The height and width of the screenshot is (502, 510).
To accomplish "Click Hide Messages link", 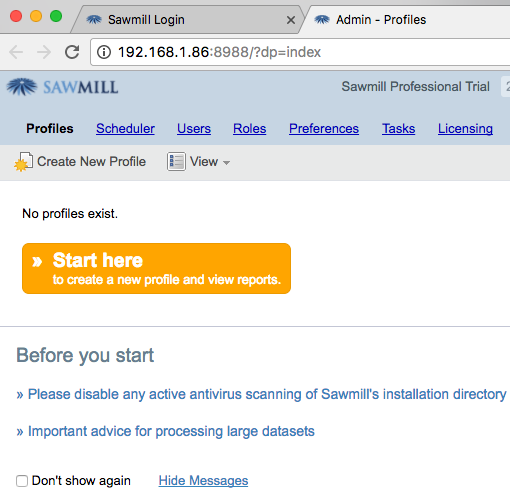I will coord(203,481).
